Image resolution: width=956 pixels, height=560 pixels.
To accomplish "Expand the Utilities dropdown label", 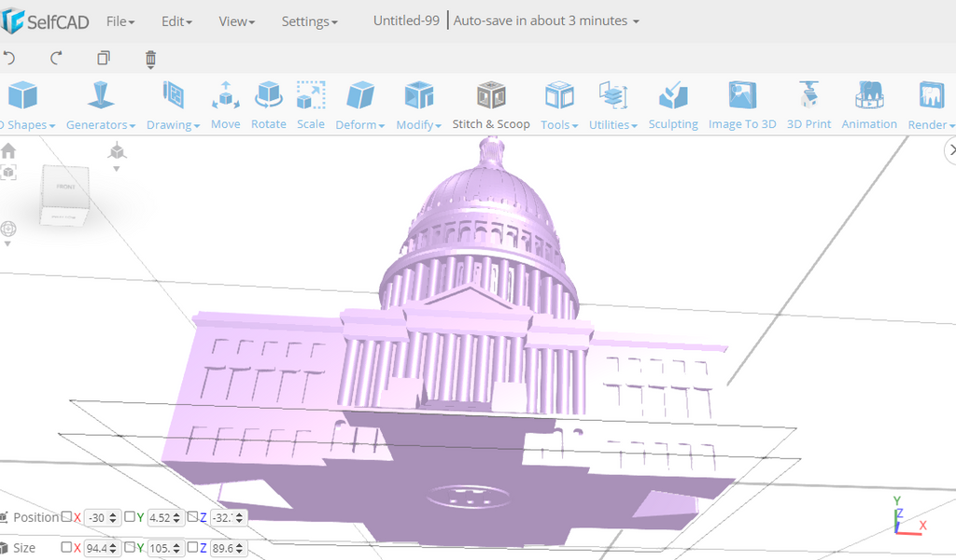I will [x=612, y=124].
